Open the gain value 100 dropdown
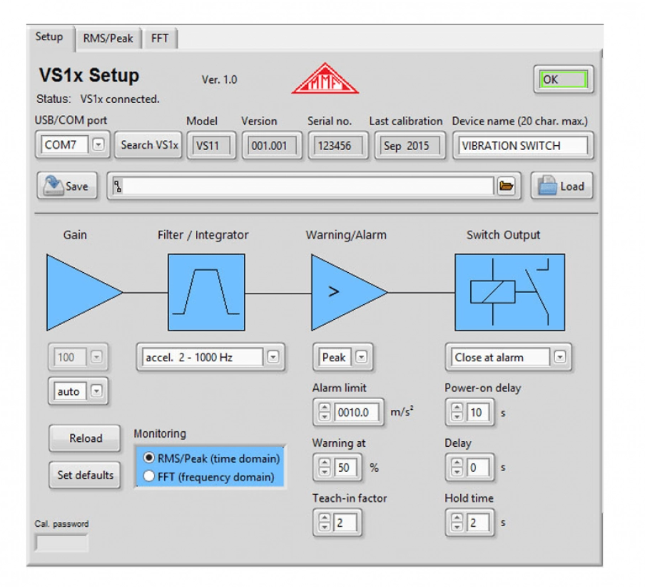The height and width of the screenshot is (587, 649). 96,357
